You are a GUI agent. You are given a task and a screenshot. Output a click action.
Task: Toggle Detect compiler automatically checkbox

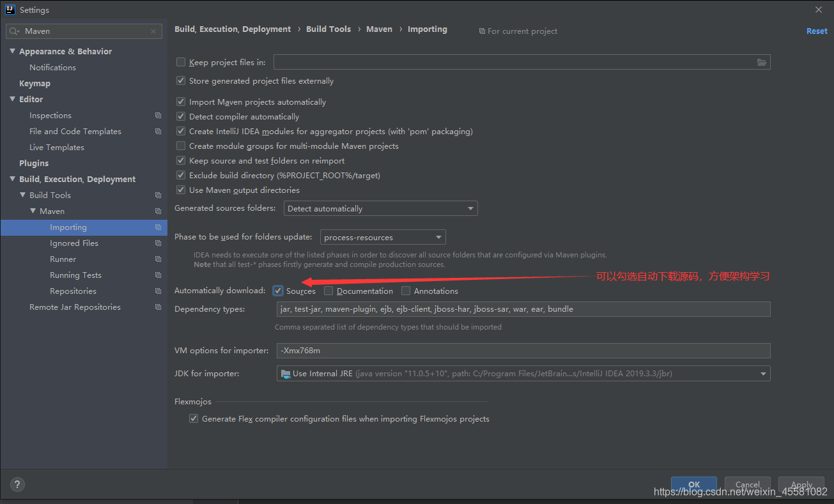(181, 117)
